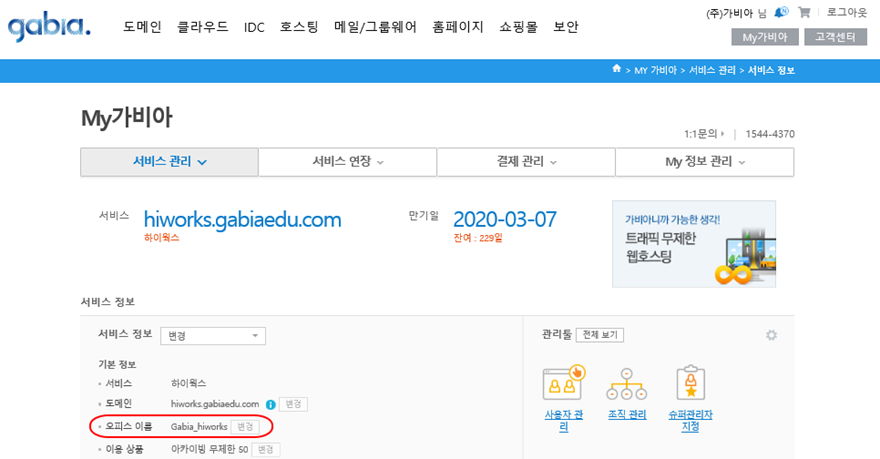The image size is (880, 459).
Task: Open the 도메인 menu
Action: click(142, 27)
